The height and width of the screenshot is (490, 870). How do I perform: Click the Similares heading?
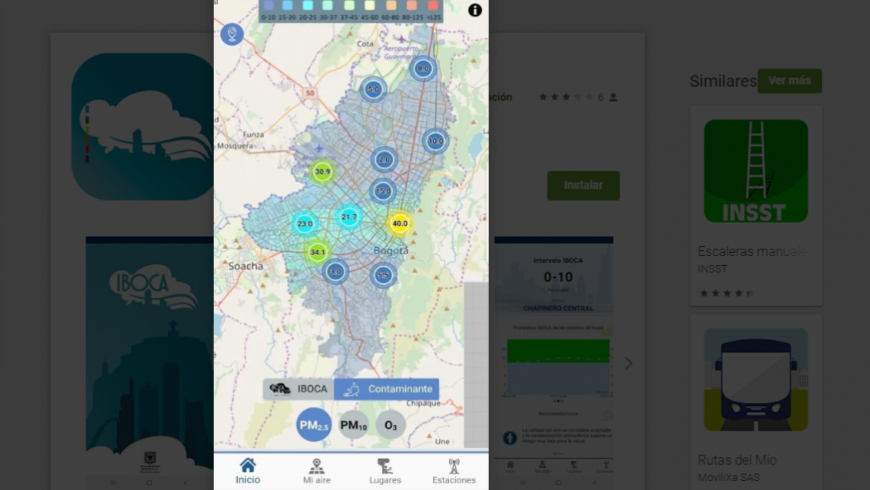[723, 81]
